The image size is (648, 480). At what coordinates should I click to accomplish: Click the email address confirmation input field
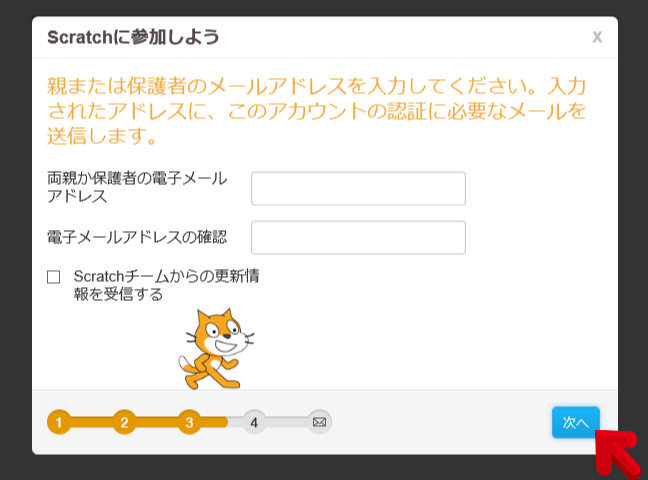358,238
